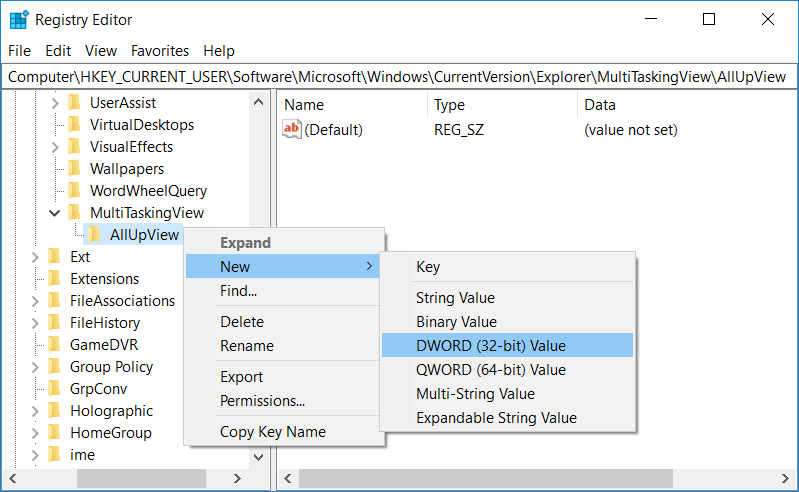Click the Wallpapers folder icon
This screenshot has width=799, height=492.
tap(74, 169)
